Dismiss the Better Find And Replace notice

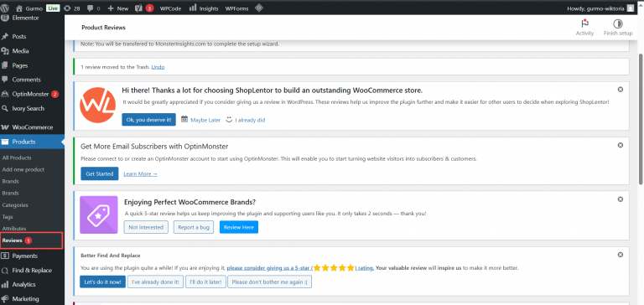pyautogui.click(x=621, y=255)
